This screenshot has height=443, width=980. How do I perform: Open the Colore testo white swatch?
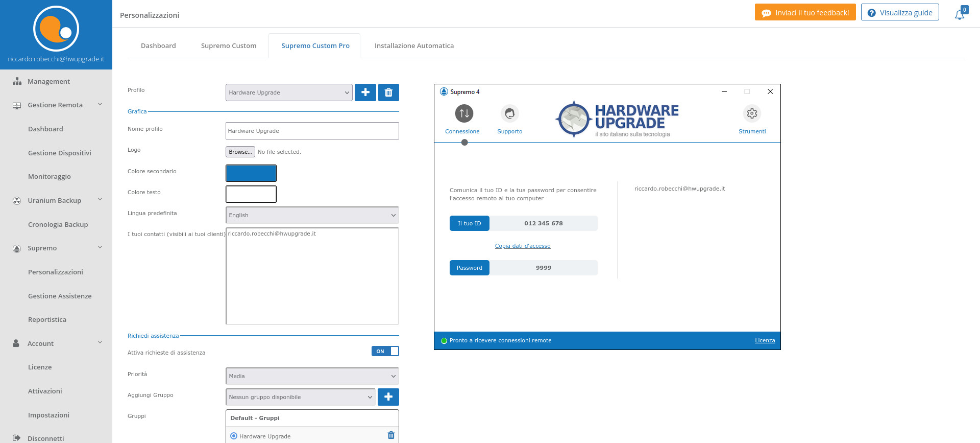coord(251,194)
